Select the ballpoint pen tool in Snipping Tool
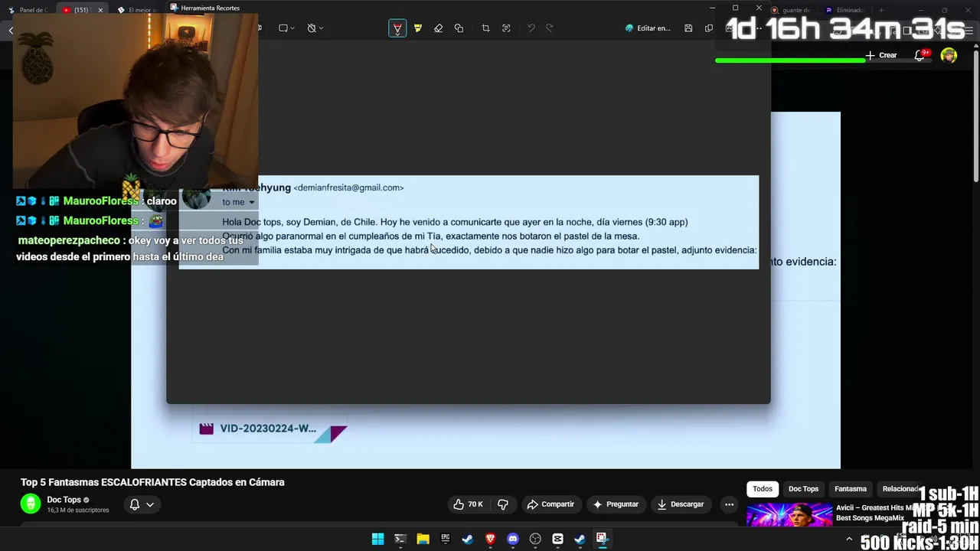 [397, 28]
